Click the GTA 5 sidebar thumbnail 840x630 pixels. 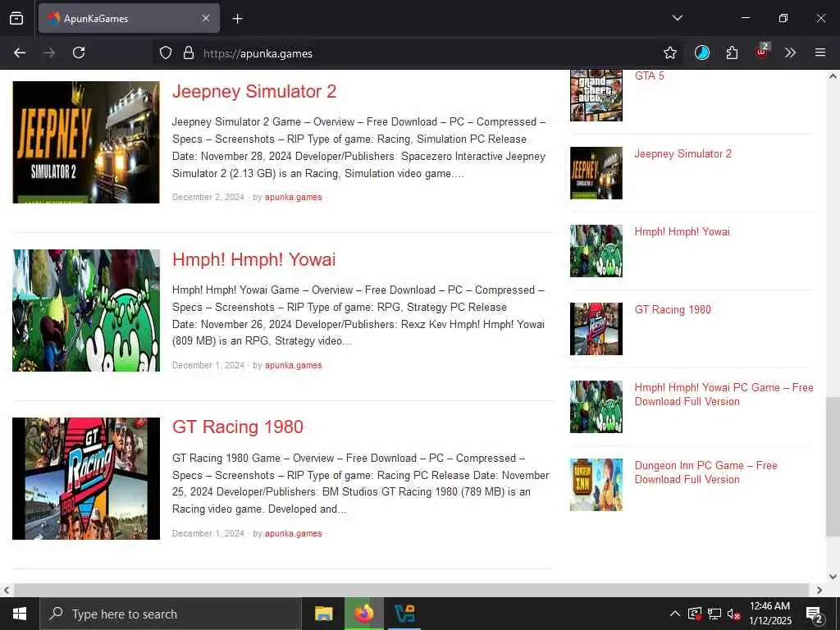coord(596,95)
